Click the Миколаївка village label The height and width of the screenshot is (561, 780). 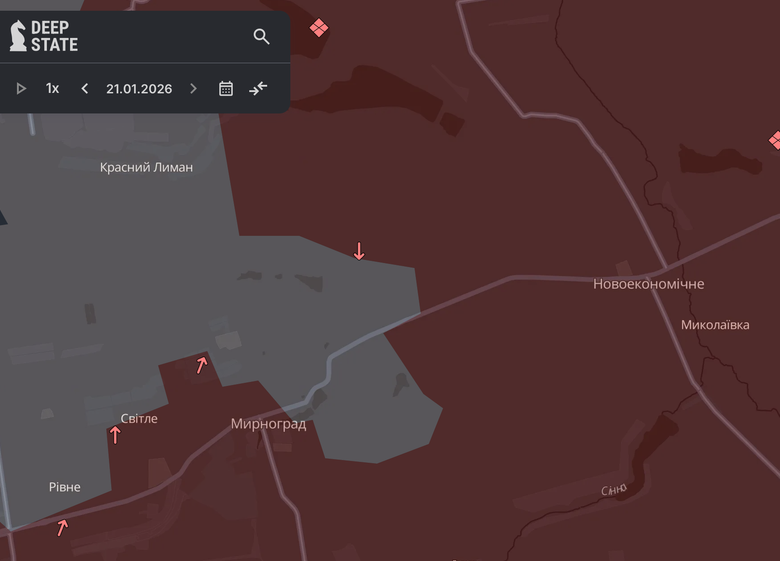715,325
